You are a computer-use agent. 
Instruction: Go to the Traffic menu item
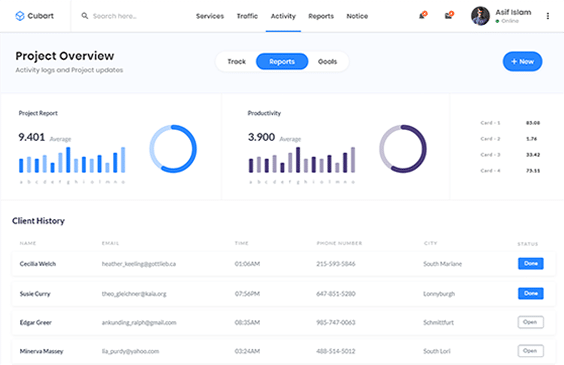[247, 16]
